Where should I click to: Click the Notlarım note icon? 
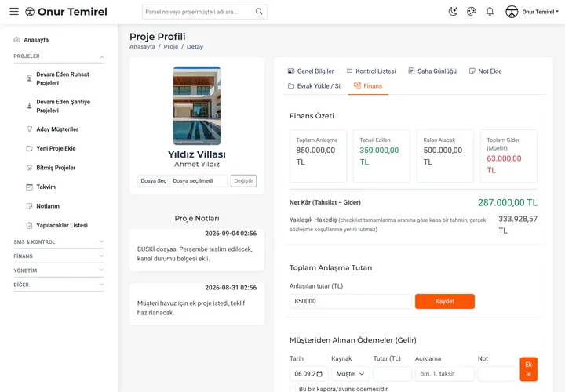30,206
